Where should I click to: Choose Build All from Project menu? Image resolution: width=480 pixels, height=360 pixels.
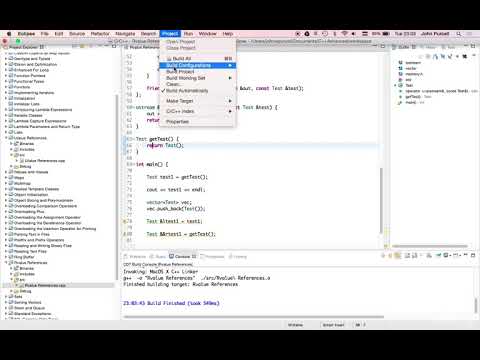(198, 58)
